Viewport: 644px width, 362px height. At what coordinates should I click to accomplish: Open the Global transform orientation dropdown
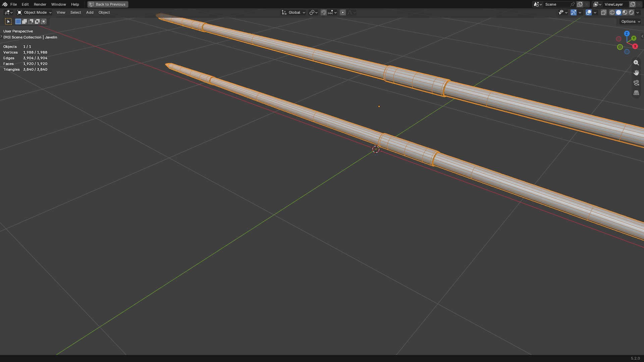[293, 12]
